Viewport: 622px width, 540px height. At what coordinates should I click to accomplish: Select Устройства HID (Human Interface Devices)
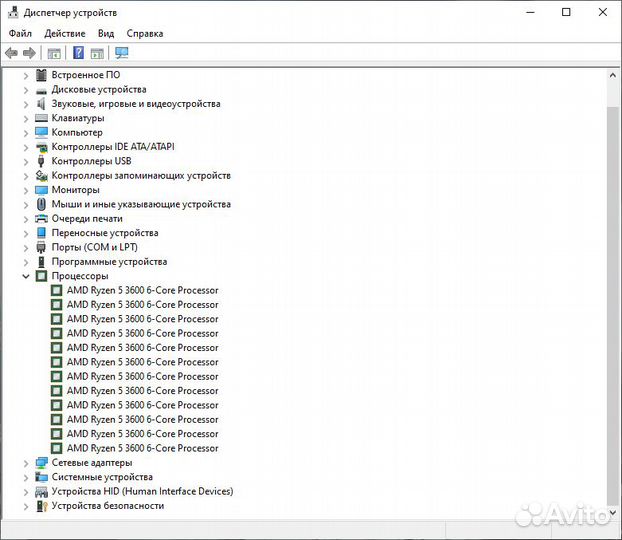[142, 491]
